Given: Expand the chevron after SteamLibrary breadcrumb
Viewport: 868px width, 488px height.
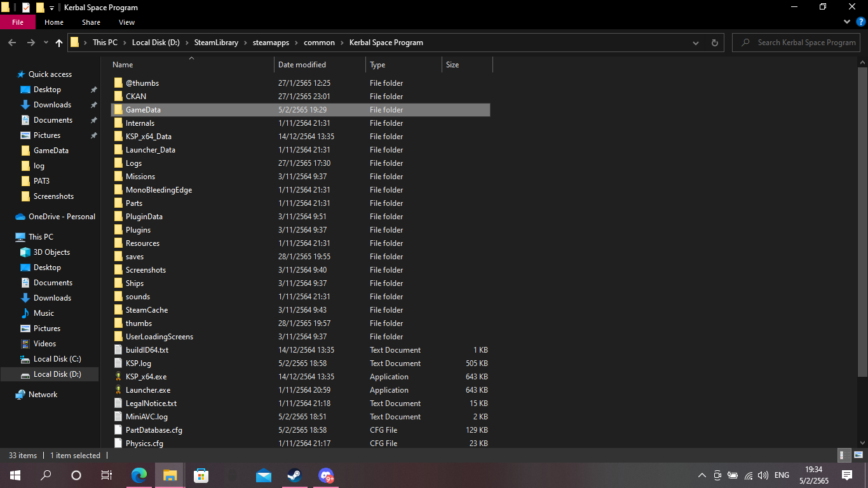Looking at the screenshot, I should tap(245, 43).
